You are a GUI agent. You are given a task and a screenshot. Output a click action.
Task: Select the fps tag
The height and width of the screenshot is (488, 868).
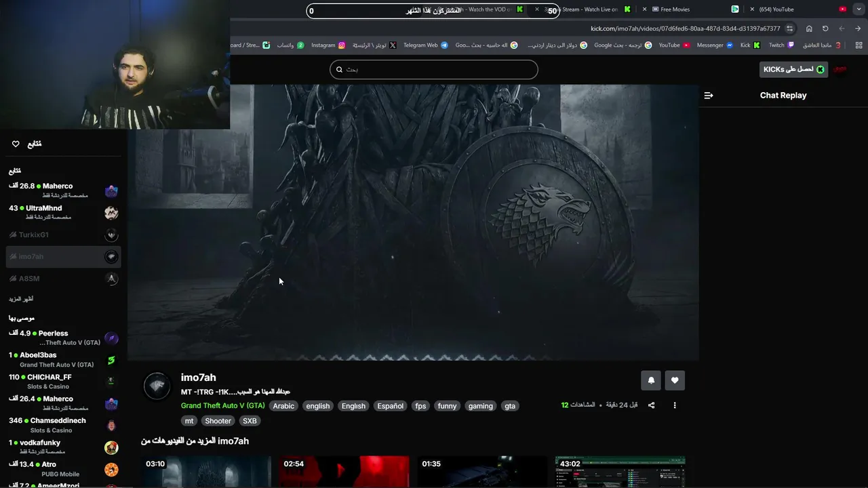[420, 406]
